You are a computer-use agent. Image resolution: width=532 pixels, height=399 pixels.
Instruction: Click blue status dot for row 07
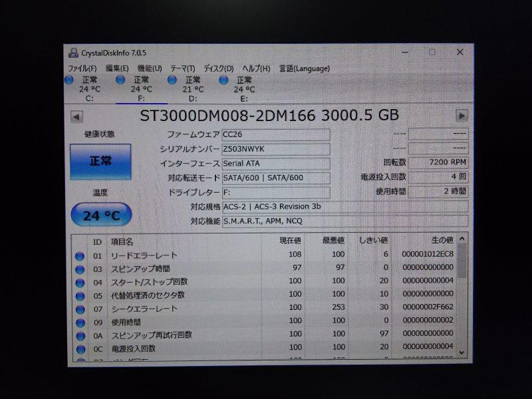80,309
